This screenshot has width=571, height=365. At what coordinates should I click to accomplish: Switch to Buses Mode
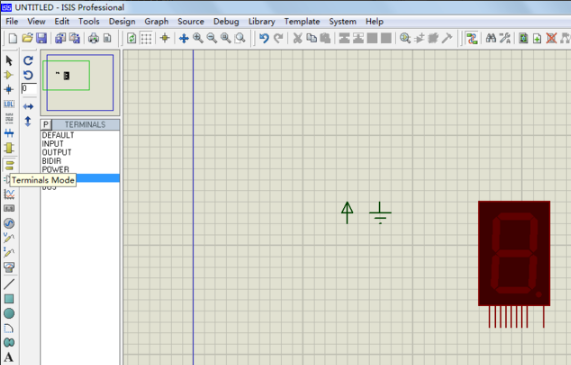click(9, 133)
